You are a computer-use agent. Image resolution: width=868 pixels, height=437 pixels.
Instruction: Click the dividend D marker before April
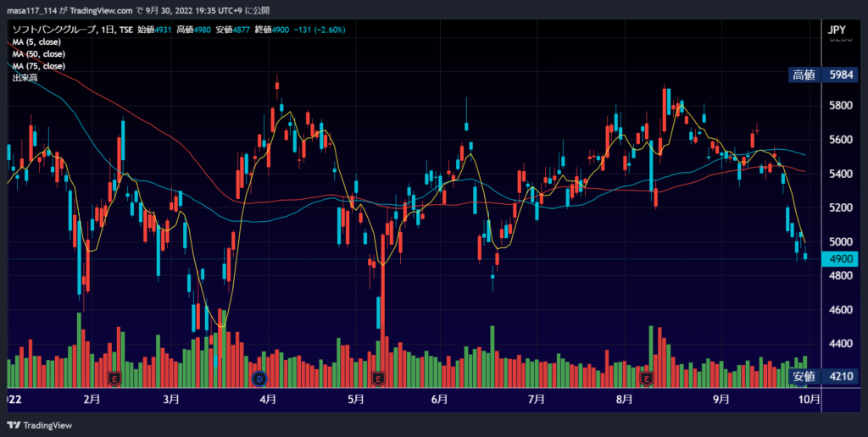tap(259, 379)
